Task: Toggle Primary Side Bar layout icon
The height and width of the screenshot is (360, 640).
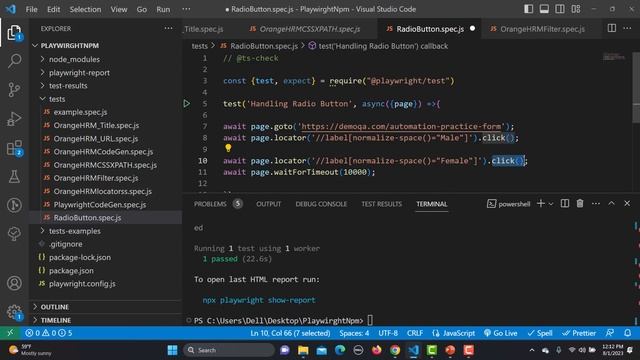Action: 529,9
